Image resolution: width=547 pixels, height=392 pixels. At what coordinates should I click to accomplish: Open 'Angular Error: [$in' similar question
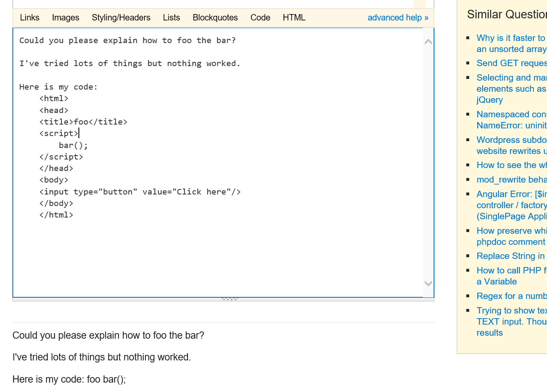click(x=512, y=205)
